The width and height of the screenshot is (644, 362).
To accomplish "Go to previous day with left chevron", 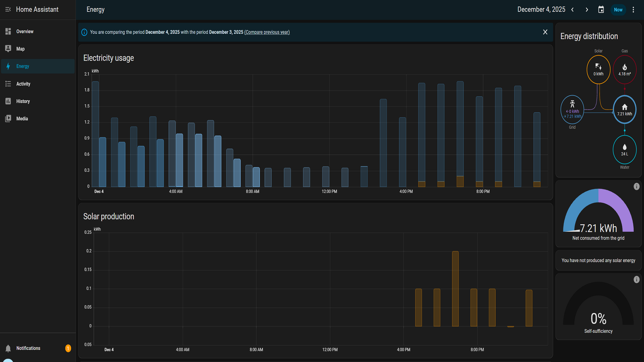I will point(573,10).
